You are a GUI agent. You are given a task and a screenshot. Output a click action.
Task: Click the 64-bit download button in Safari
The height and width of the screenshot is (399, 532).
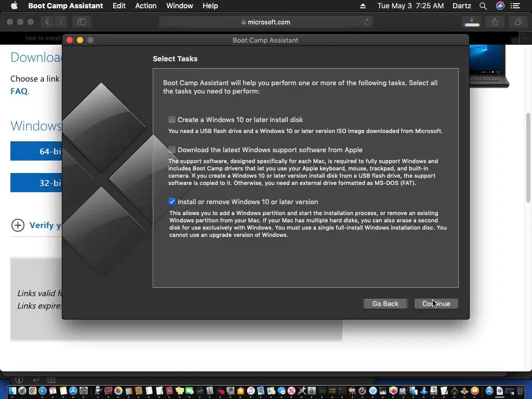36,151
